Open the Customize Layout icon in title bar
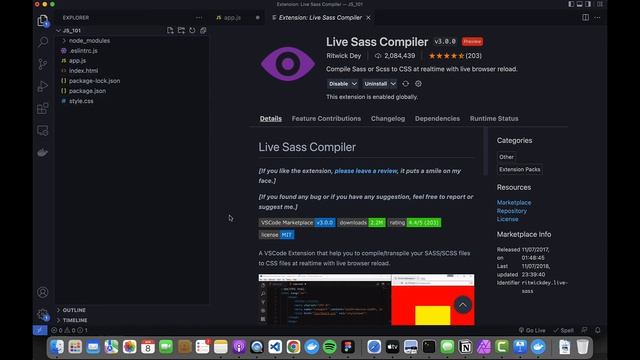This screenshot has height=360, width=640. click(x=600, y=4)
